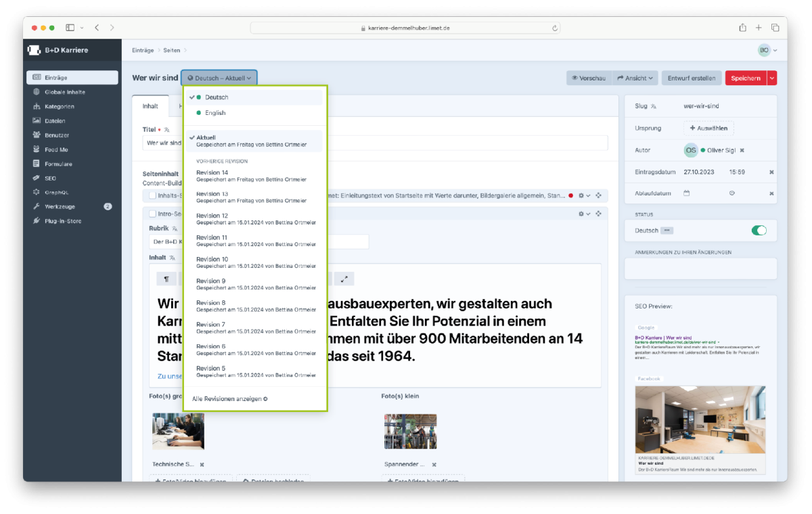
Task: Click Safari address bar
Action: pos(405,28)
